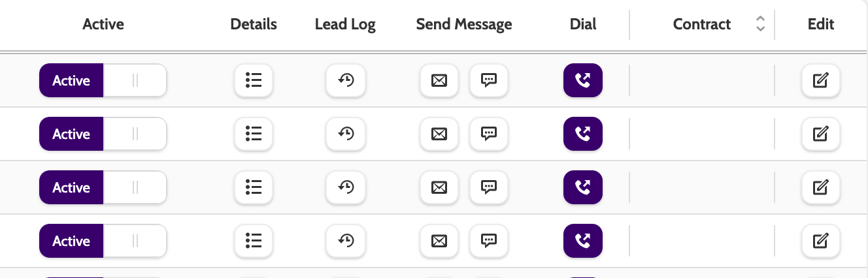Sort by Contract column arrows

coord(759,25)
